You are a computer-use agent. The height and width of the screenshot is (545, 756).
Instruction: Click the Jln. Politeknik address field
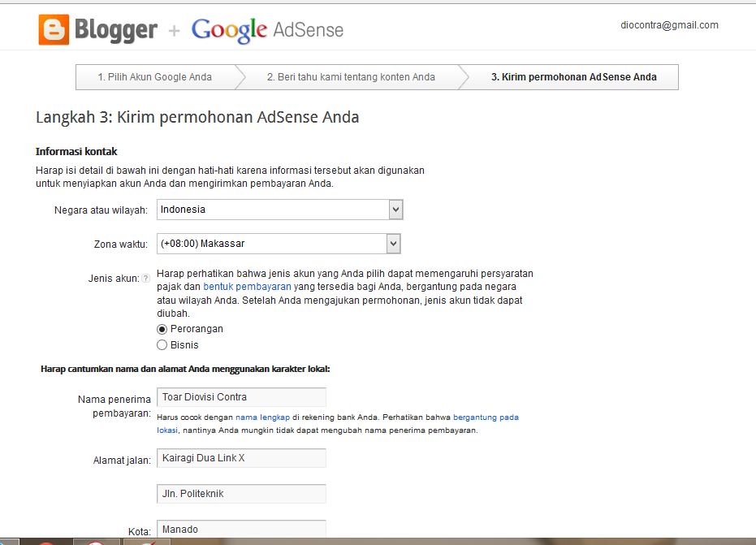[241, 493]
